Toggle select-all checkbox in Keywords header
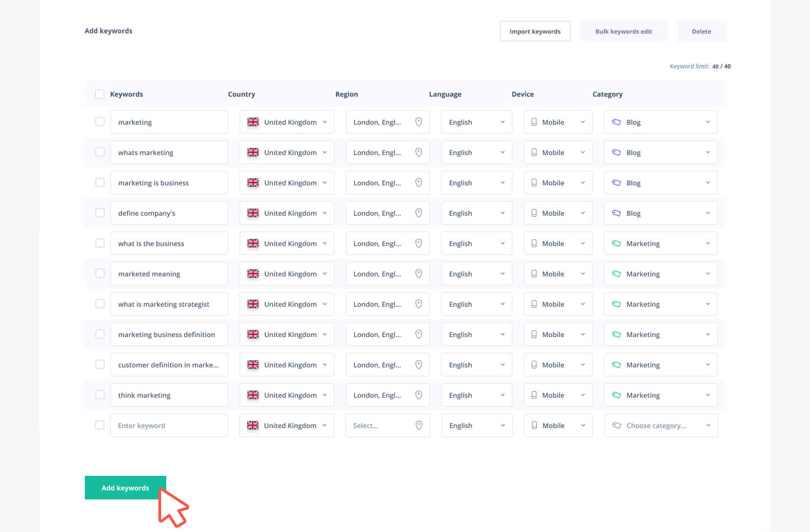This screenshot has height=532, width=810. [100, 94]
